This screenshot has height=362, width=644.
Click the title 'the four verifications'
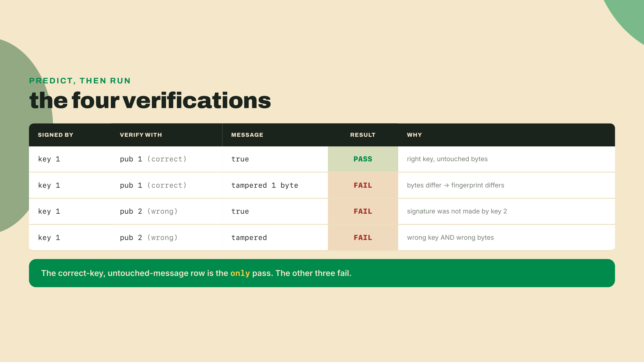click(x=150, y=101)
